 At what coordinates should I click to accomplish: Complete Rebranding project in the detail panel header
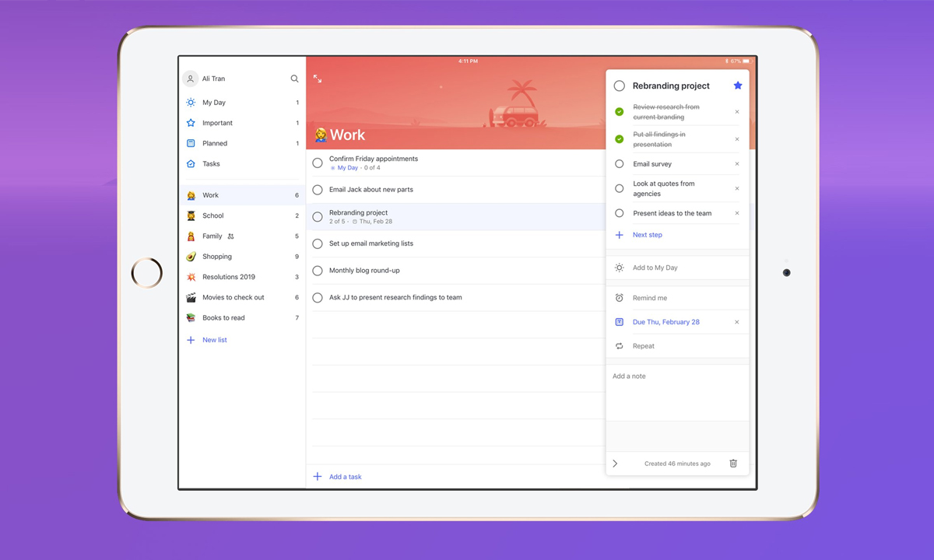click(620, 86)
